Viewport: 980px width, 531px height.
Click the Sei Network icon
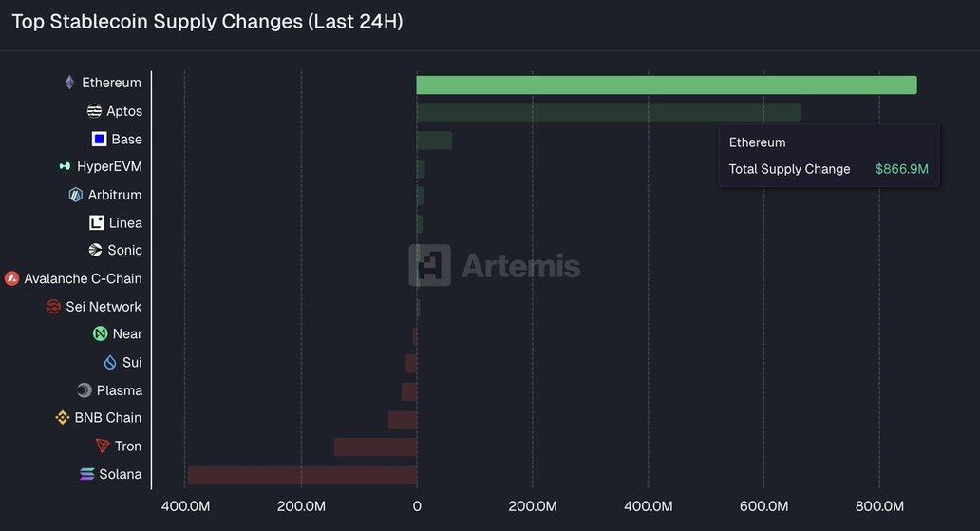(x=53, y=307)
